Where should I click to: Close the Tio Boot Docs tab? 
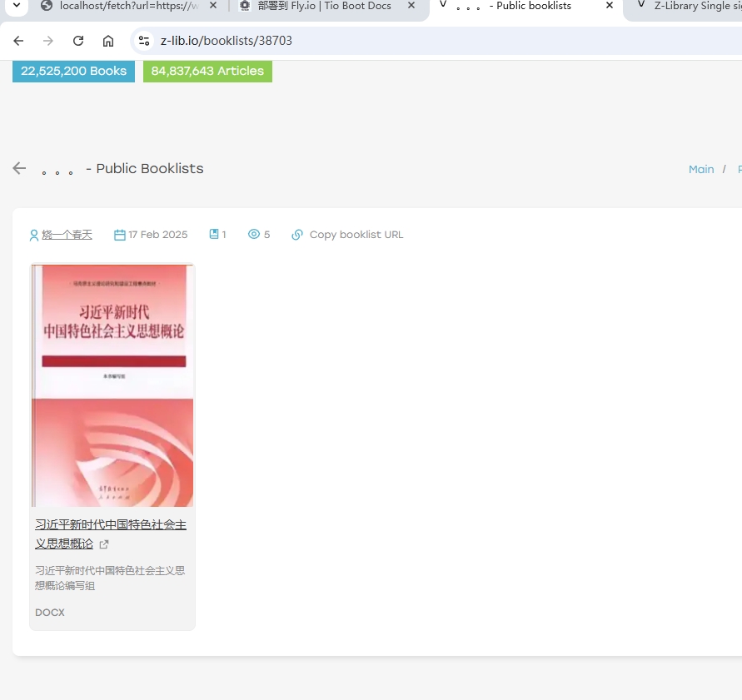411,6
